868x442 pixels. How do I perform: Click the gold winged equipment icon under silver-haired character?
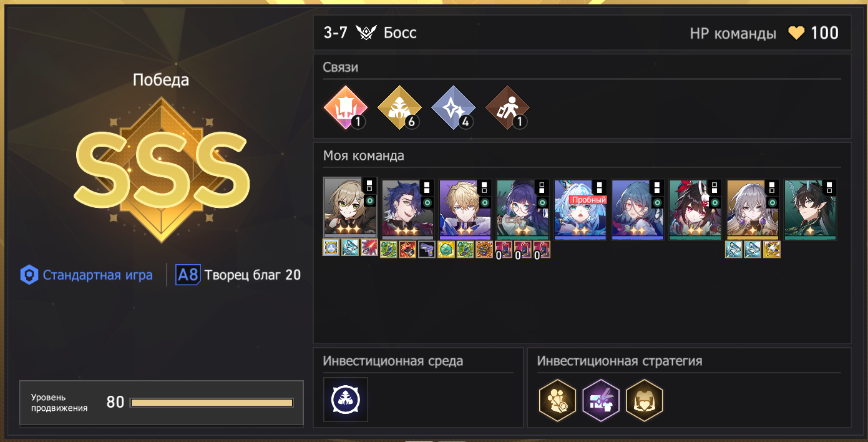pos(772,250)
